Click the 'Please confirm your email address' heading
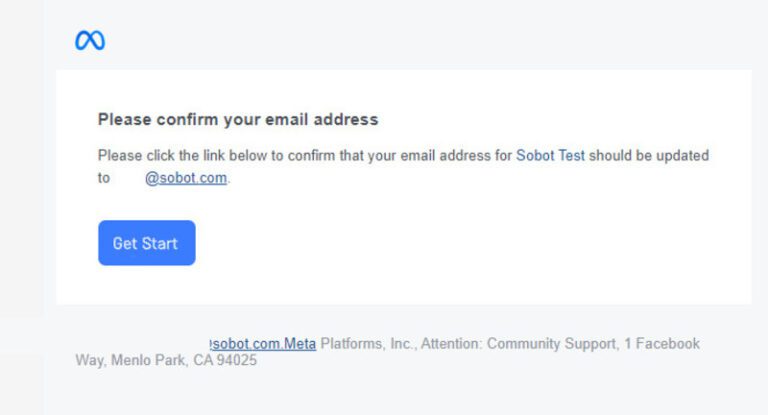 (x=238, y=120)
